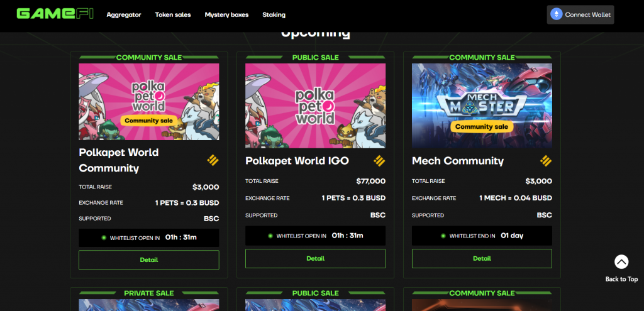The width and height of the screenshot is (644, 311).
Task: Click the 1 MECH = 0.04 BUSD rate
Action: tap(516, 198)
